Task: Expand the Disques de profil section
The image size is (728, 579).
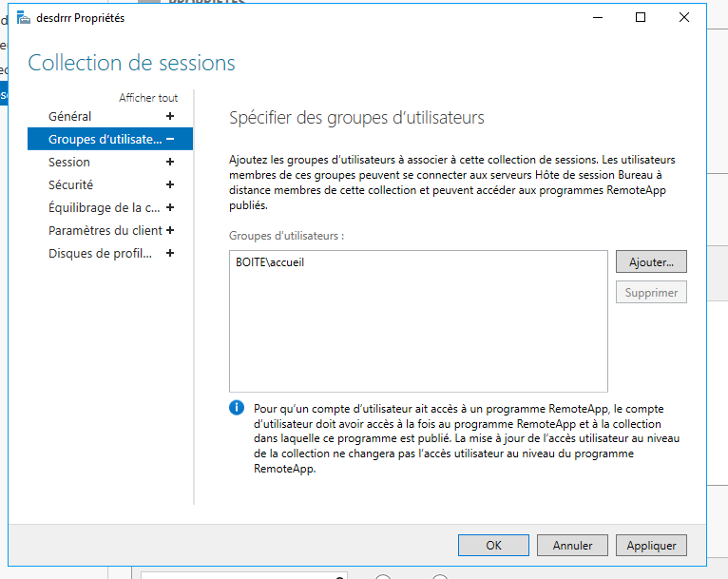Action: (x=170, y=253)
